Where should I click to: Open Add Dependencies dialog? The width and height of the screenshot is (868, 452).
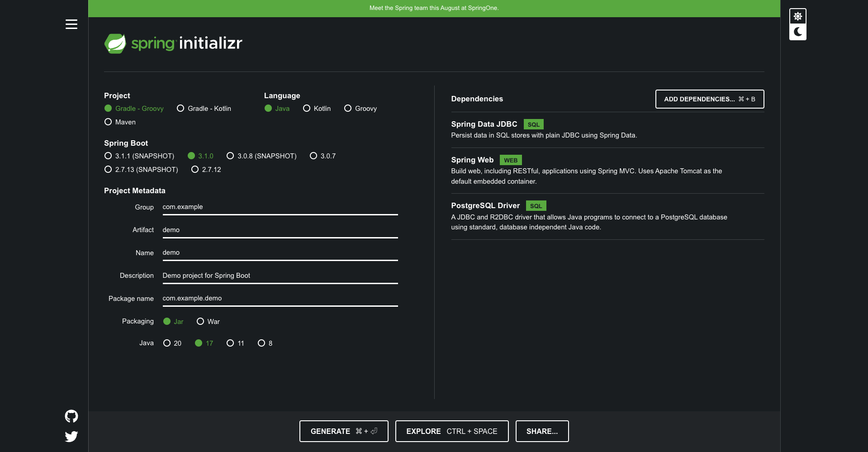point(710,99)
